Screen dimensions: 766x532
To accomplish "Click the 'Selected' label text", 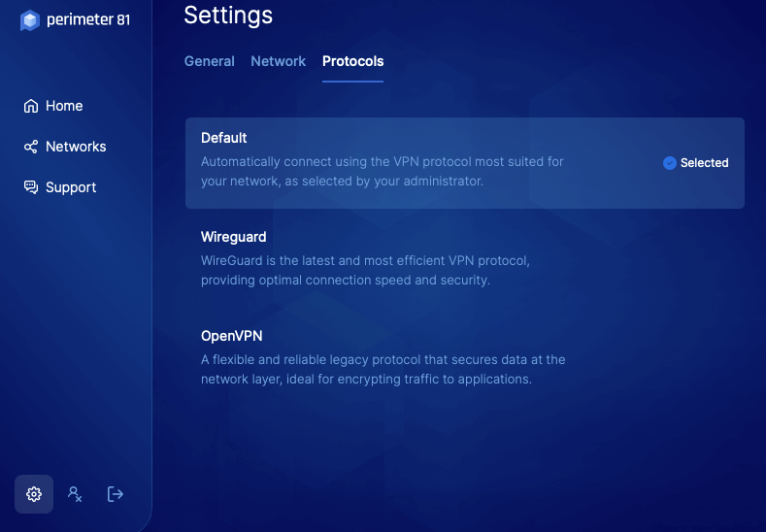I will (704, 163).
